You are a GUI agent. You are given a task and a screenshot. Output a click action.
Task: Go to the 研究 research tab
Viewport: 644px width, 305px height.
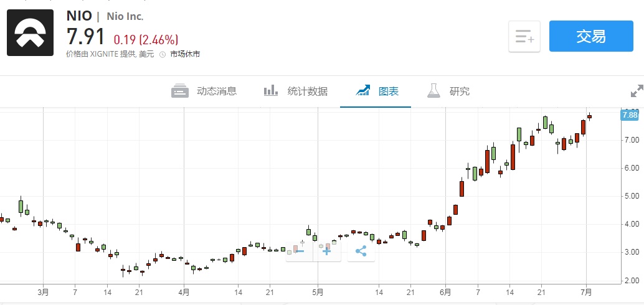click(448, 91)
